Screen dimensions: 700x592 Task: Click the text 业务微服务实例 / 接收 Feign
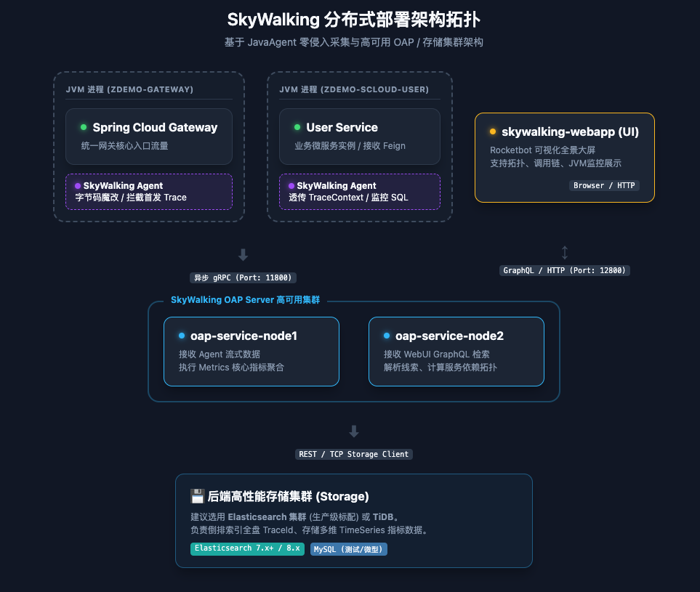click(350, 146)
